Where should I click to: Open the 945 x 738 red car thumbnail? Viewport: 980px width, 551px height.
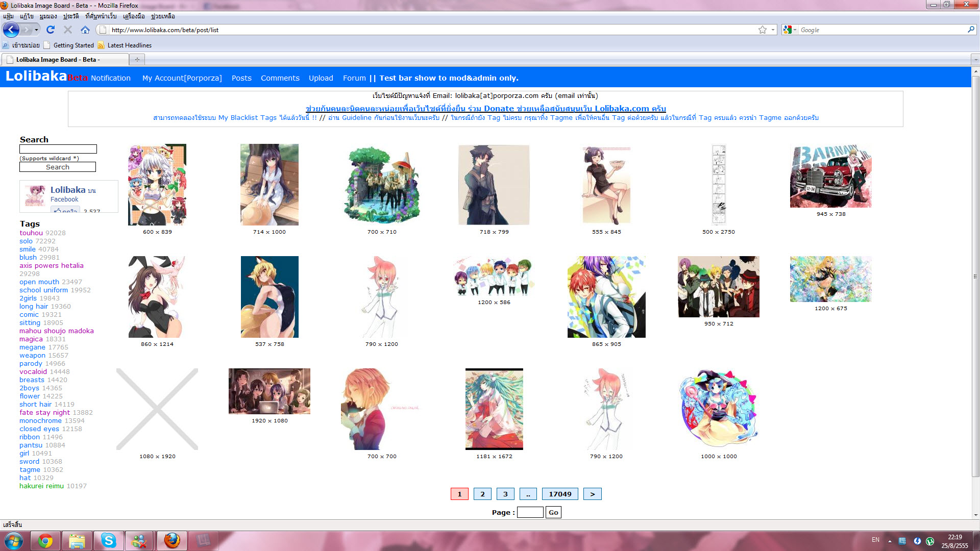pyautogui.click(x=830, y=176)
